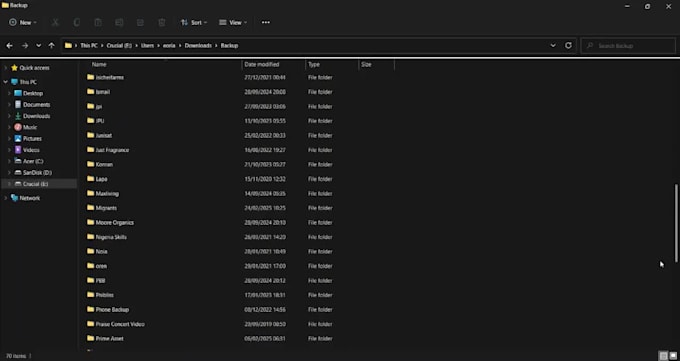The image size is (680, 361).
Task: Expand the address bar history dropdown
Action: tap(553, 46)
